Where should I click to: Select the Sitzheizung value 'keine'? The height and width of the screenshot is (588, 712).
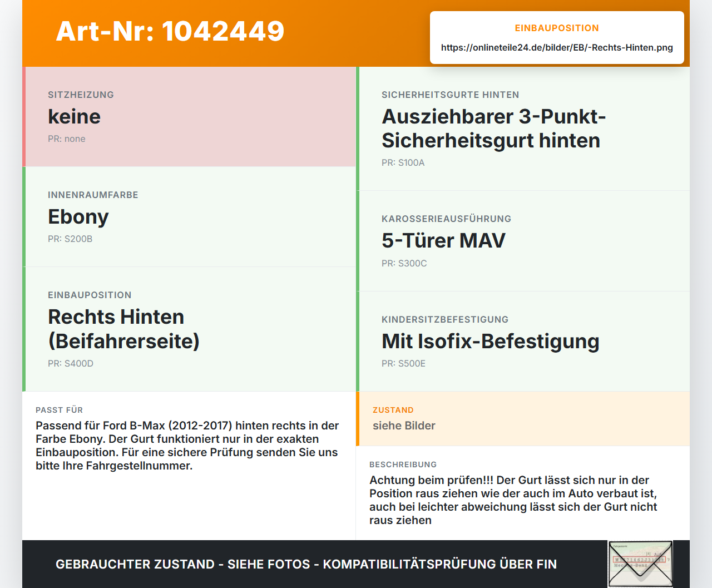(74, 116)
